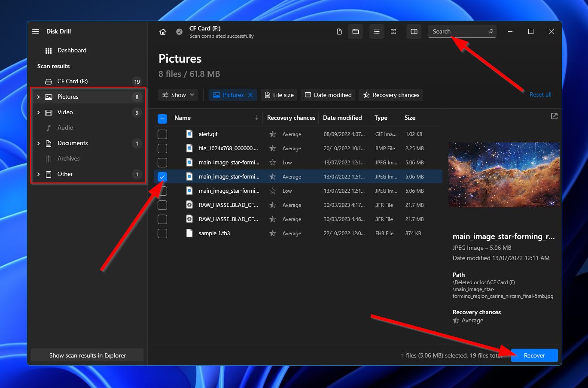The height and width of the screenshot is (388, 588).
Task: Toggle the select-all checkbox in header
Action: pos(162,118)
